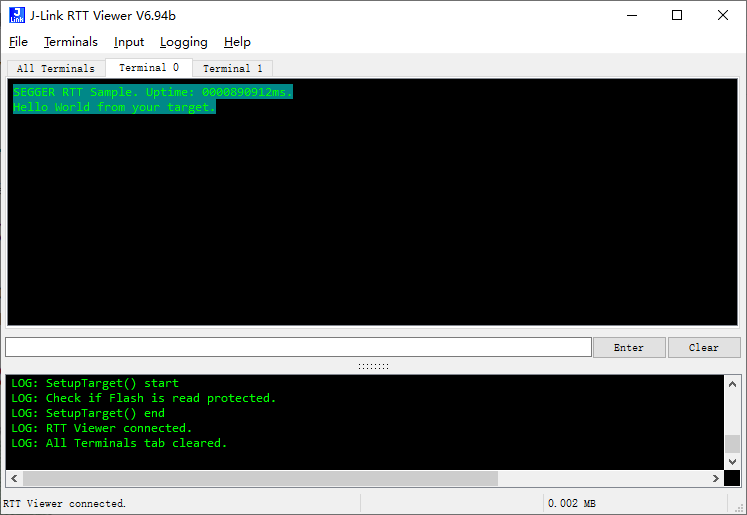This screenshot has width=747, height=515.
Task: Minimize the J-Link RTT Viewer window
Action: point(632,15)
